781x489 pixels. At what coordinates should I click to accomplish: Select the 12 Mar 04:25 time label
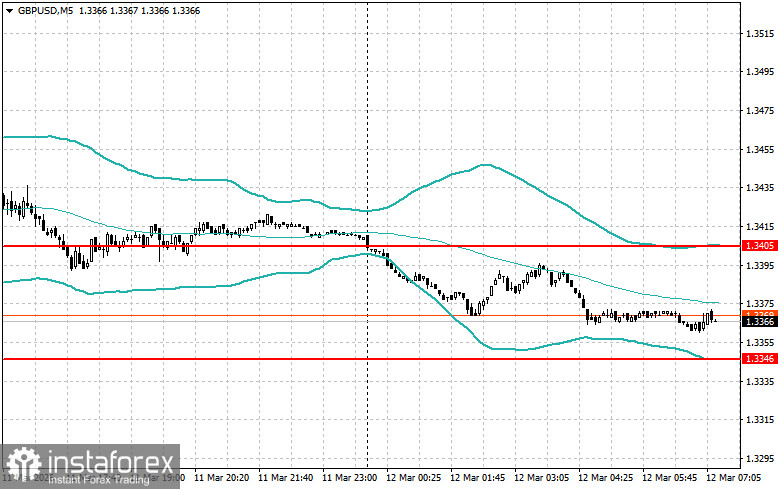[x=605, y=478]
